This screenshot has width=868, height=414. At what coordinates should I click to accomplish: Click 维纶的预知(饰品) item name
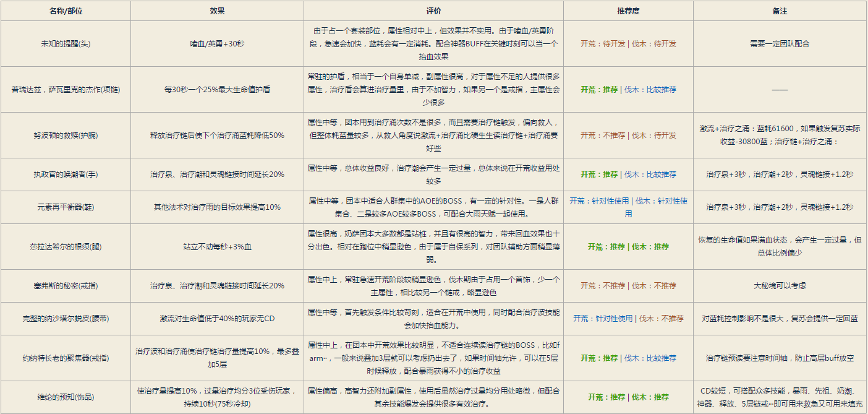click(66, 397)
